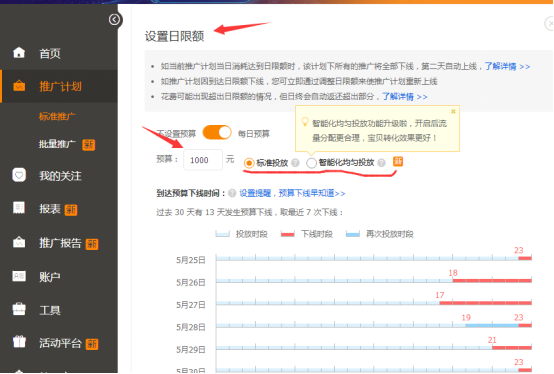Click the help icon beside 标准投放

pyautogui.click(x=296, y=163)
